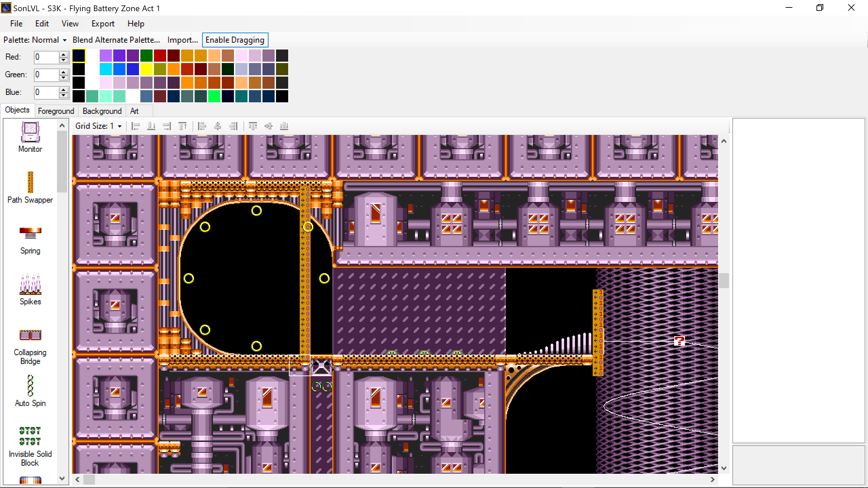
Task: Click the align top edges toolbar icon
Action: pyautogui.click(x=253, y=126)
